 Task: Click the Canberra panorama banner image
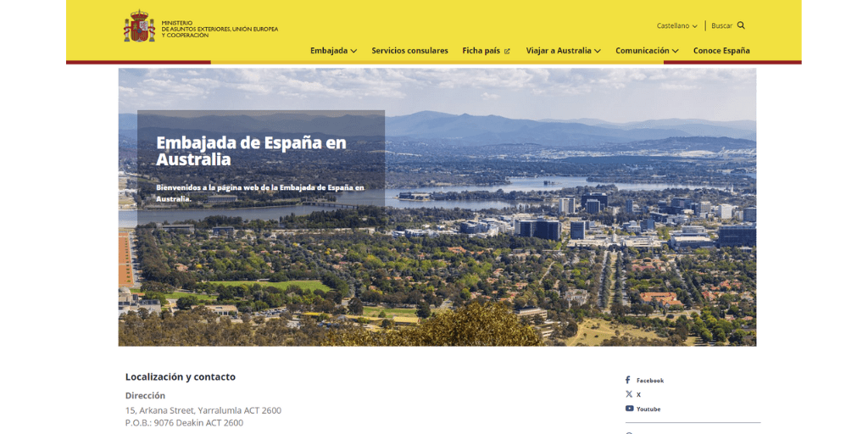point(437,207)
